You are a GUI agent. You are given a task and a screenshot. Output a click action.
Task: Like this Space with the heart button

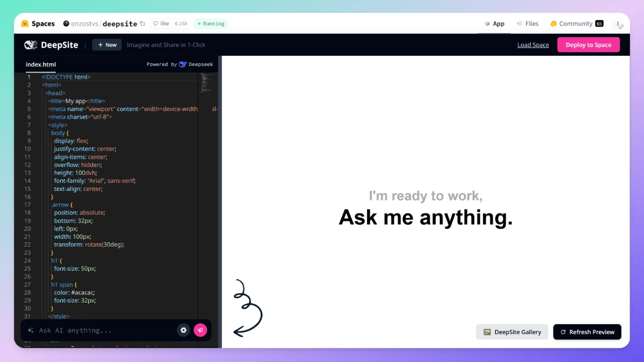pos(160,24)
